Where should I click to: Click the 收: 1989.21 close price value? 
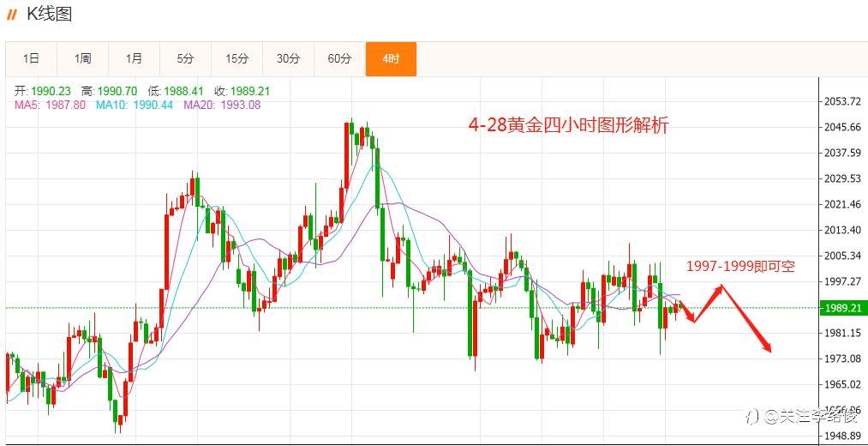click(242, 92)
